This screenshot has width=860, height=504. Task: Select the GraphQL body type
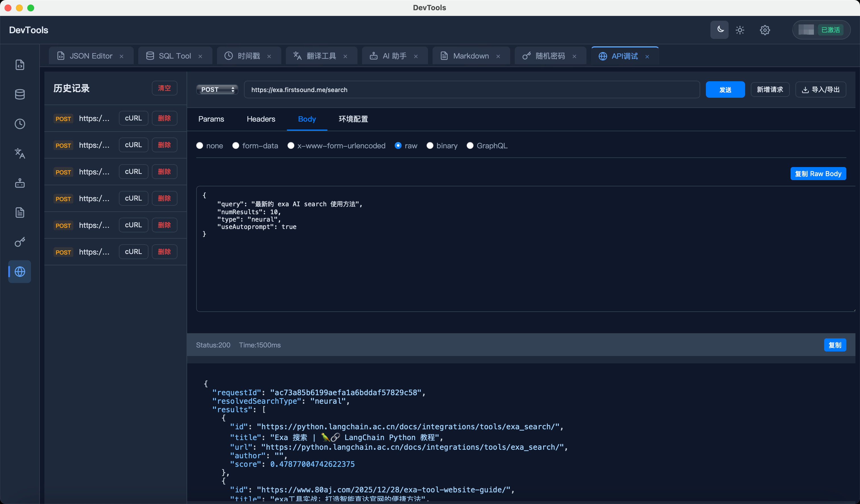pos(470,146)
